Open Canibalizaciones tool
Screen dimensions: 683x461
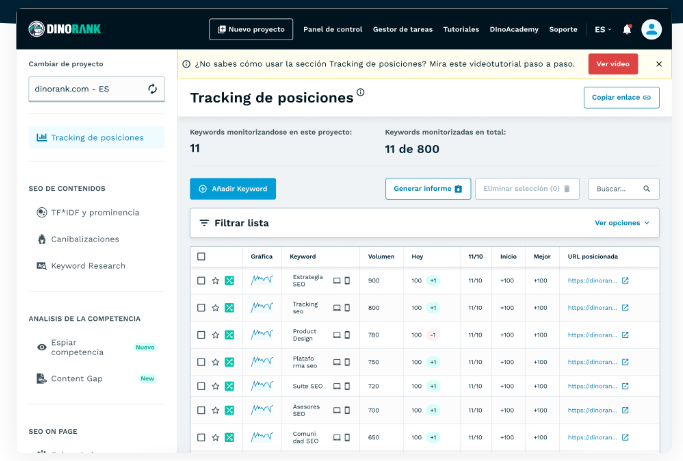click(x=78, y=239)
